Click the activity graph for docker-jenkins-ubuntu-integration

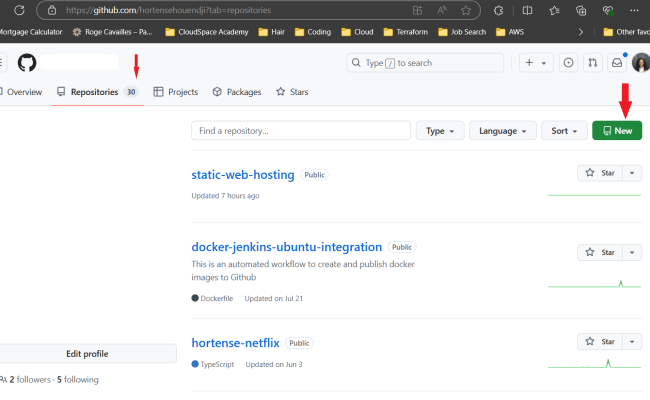[594, 284]
